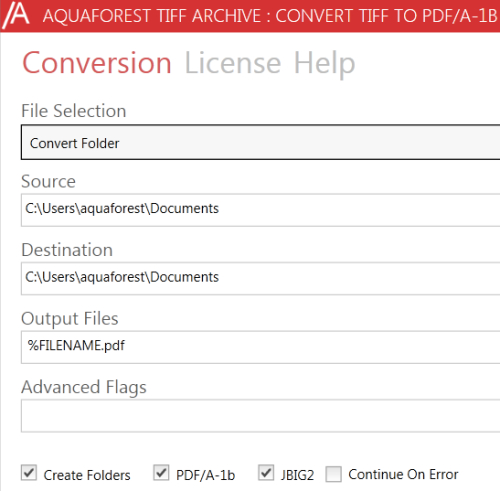
Task: Enable the Continue On Error checkbox
Action: 334,474
